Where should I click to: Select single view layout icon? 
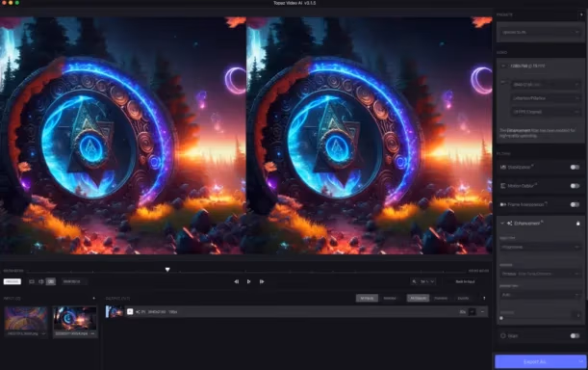click(32, 281)
